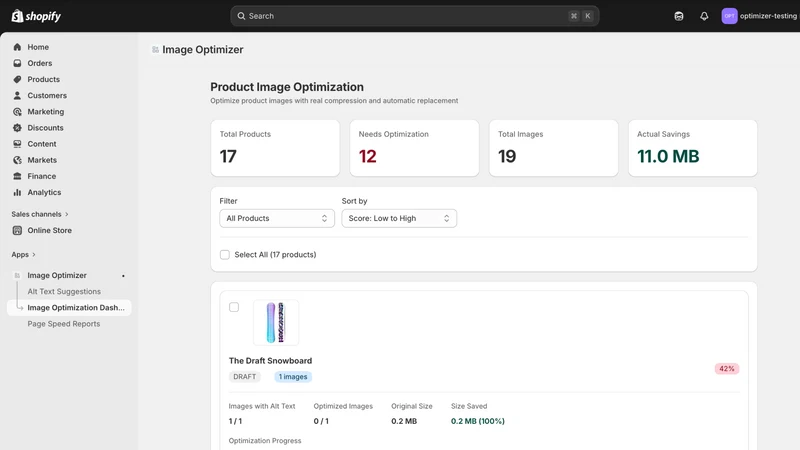Open Page Speed Reports page
This screenshot has width=800, height=450.
click(x=64, y=324)
